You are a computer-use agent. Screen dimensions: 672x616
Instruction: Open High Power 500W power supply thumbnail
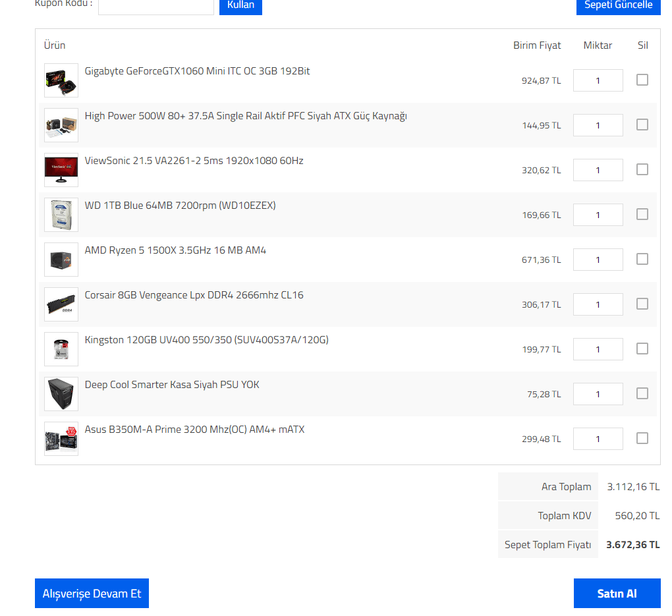[x=61, y=125]
